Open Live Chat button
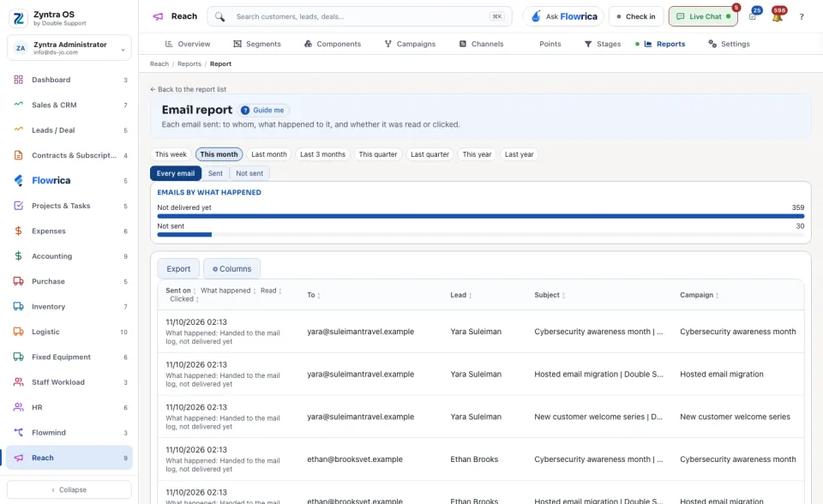This screenshot has height=504, width=823. [703, 17]
